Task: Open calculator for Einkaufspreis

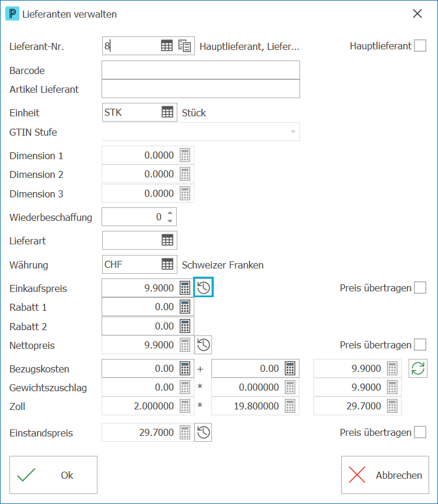Action: tap(185, 288)
